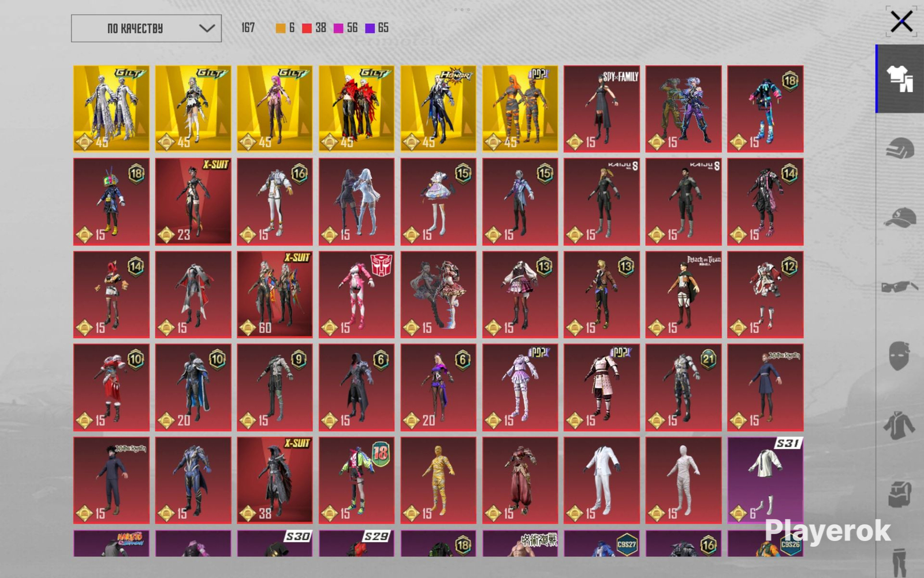The image size is (924, 578).
Task: Open the glasses category in sidebar
Action: pyautogui.click(x=900, y=287)
